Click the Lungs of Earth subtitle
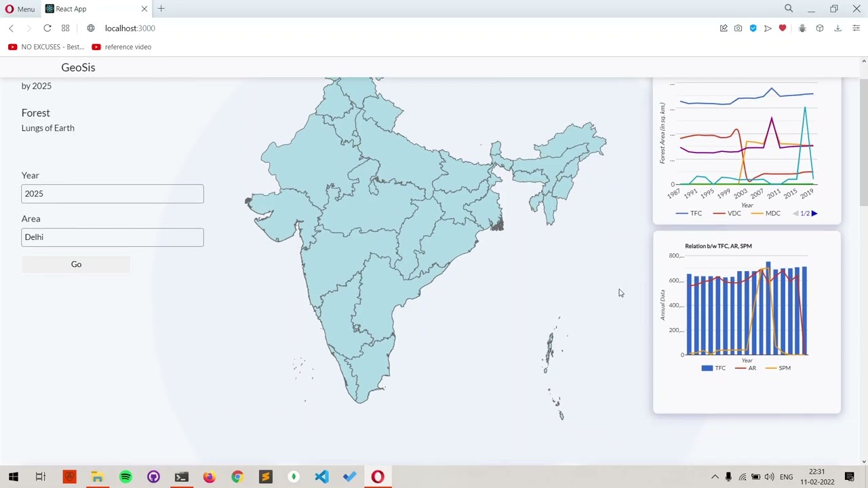 tap(47, 128)
